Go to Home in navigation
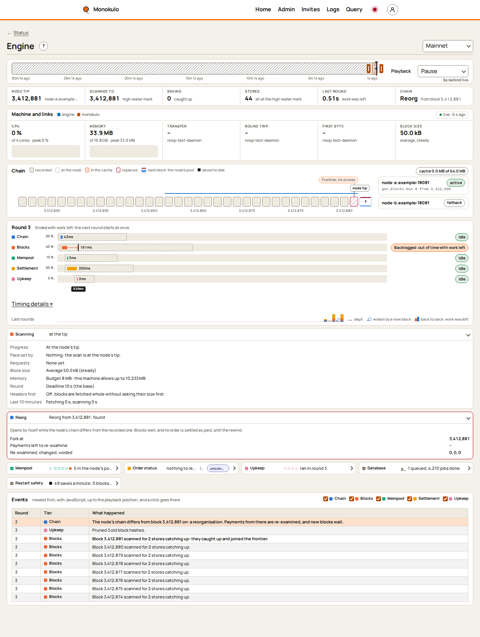This screenshot has height=637, width=480. coord(263,9)
